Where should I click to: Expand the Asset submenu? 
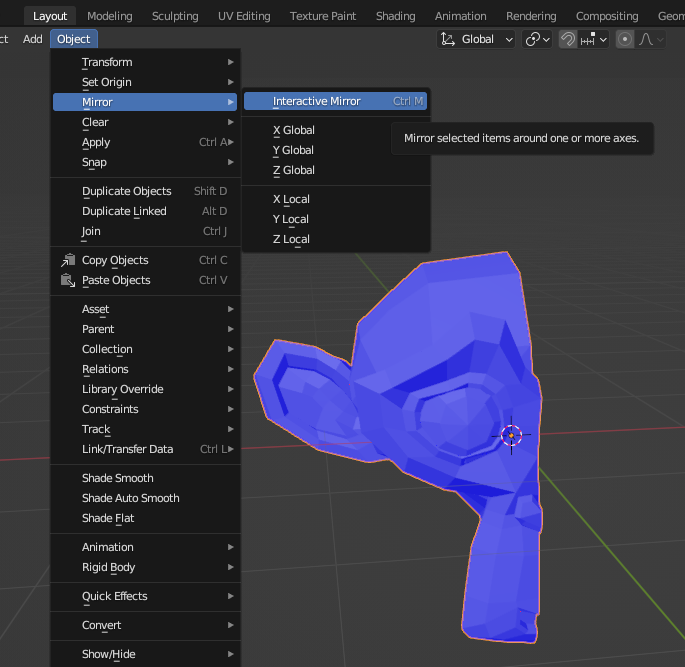pyautogui.click(x=145, y=309)
